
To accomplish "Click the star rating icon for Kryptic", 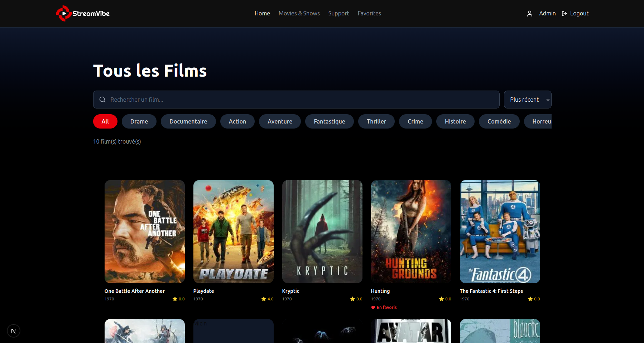I will pyautogui.click(x=352, y=299).
